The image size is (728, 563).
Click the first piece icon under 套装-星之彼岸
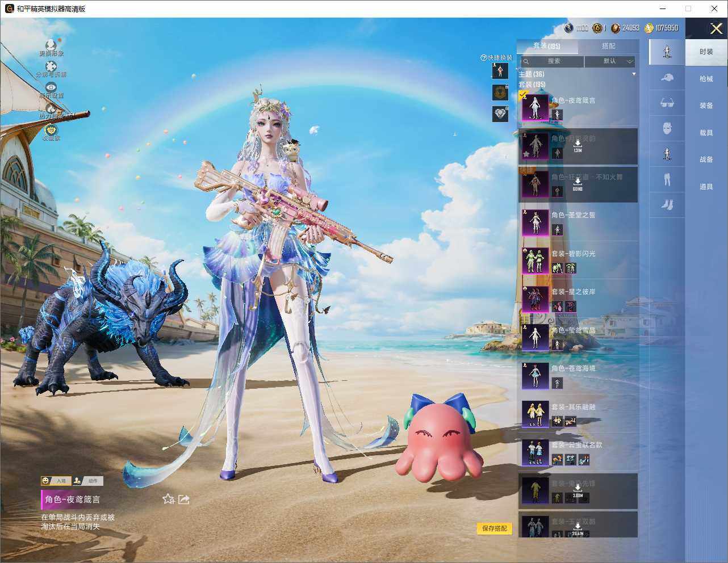pos(557,307)
